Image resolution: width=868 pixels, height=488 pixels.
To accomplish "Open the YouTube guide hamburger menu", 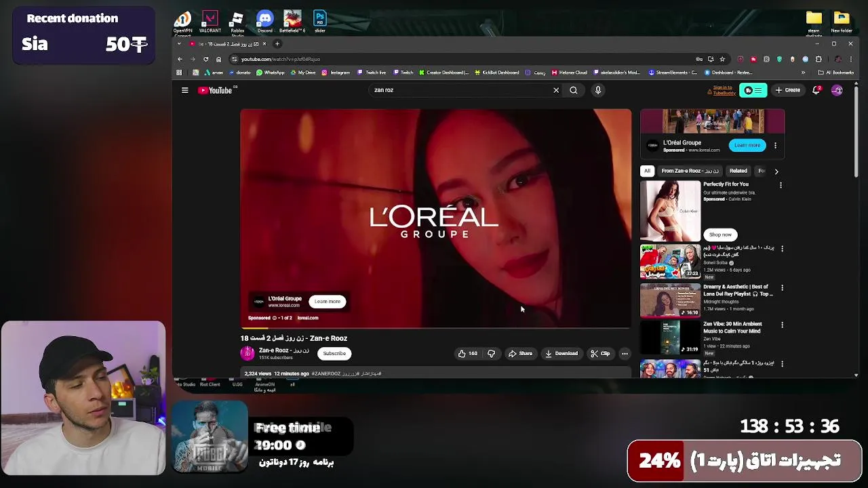I will [184, 90].
